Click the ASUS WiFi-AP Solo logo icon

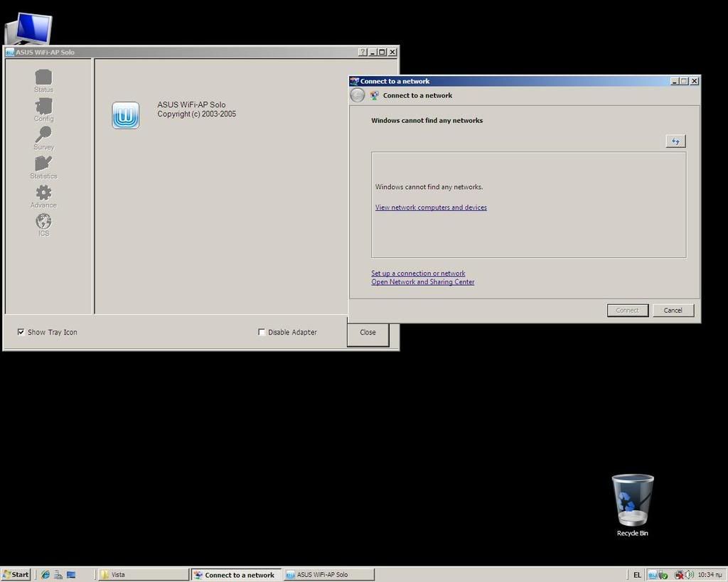(126, 115)
